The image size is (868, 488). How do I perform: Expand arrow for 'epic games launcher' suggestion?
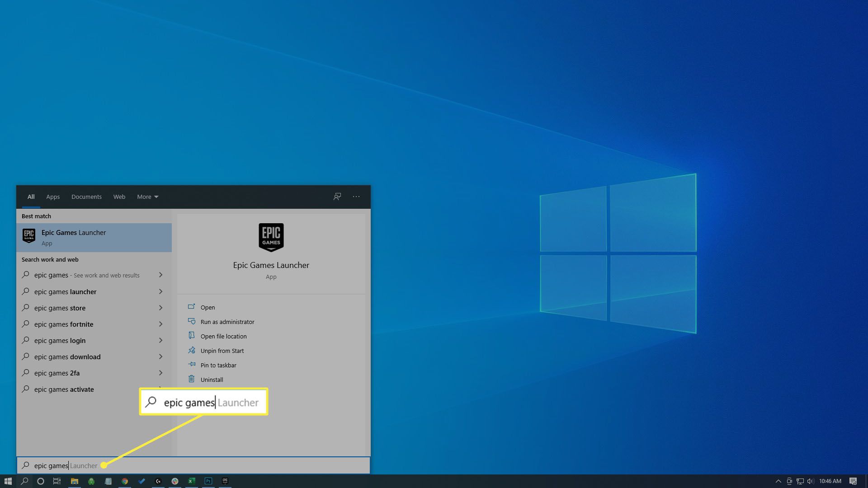[160, 291]
